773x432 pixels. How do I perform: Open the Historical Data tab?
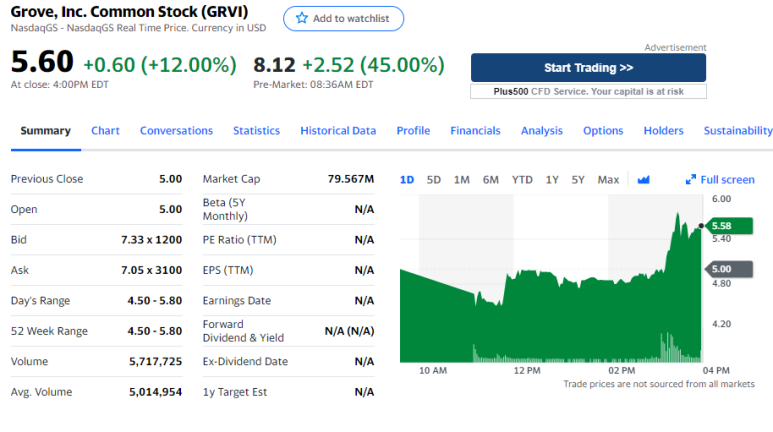point(338,131)
